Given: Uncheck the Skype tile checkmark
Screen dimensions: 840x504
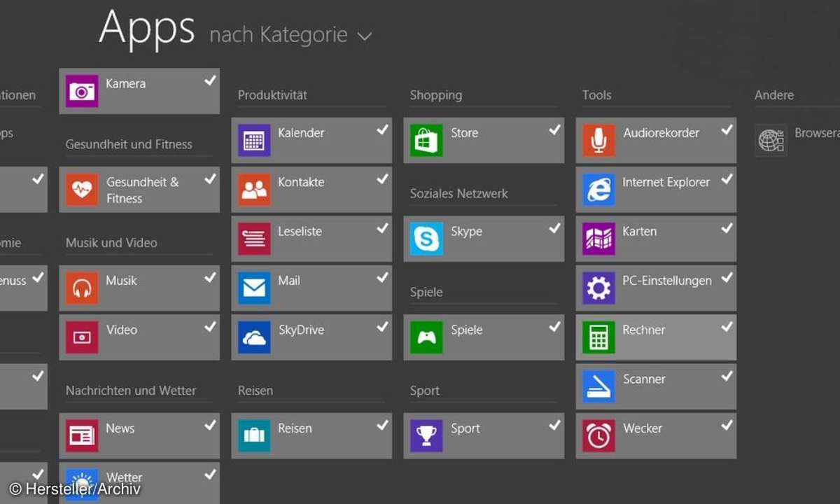Looking at the screenshot, I should (554, 229).
